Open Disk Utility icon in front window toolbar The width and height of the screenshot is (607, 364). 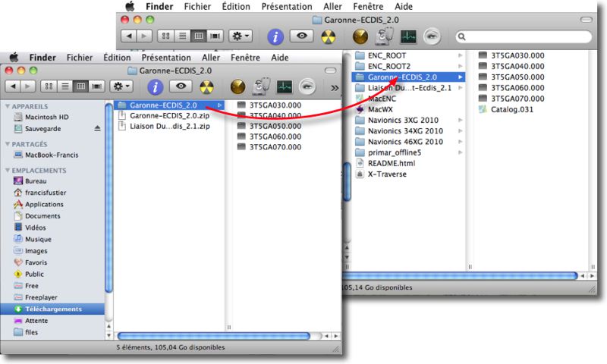coord(262,86)
